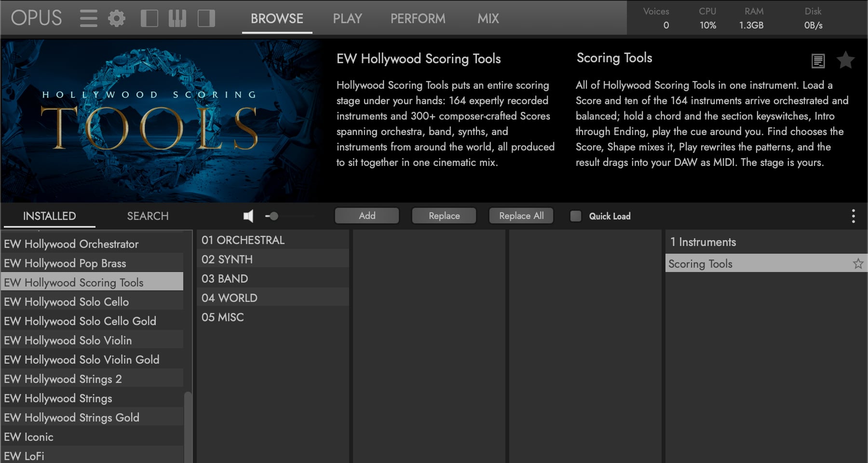
Task: Toggle the keyboard panel icon
Action: [x=177, y=18]
